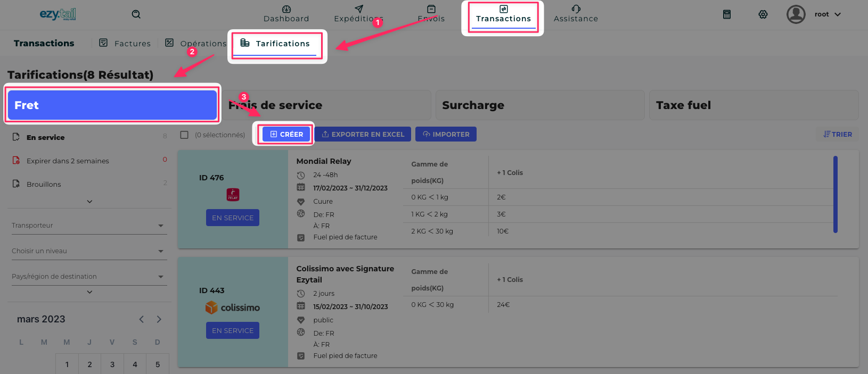The height and width of the screenshot is (374, 868).
Task: Open the Transporteur dropdown
Action: 89,226
